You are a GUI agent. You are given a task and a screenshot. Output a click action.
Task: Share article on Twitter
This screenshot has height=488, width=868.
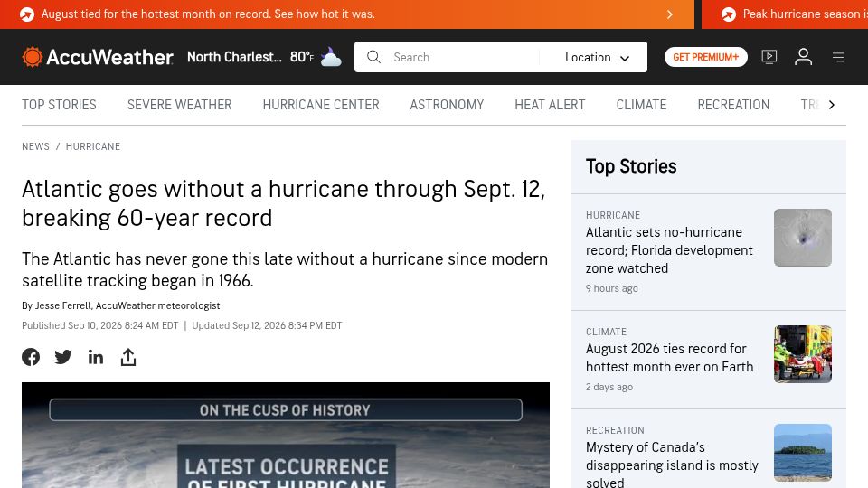coord(63,357)
